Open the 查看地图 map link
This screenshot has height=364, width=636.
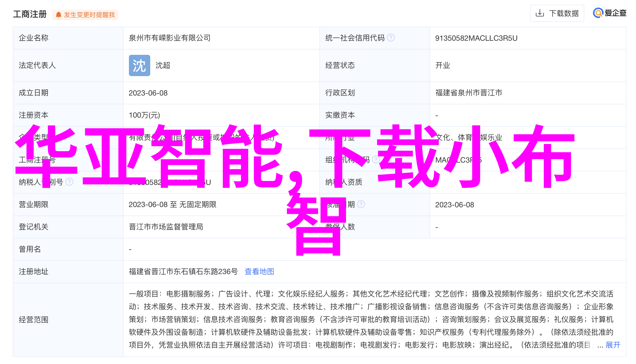point(259,271)
